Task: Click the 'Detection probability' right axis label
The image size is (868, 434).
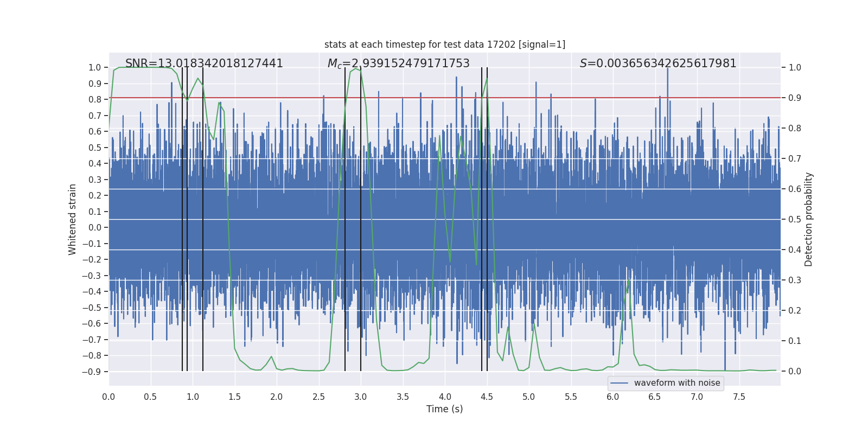Action: tap(809, 219)
